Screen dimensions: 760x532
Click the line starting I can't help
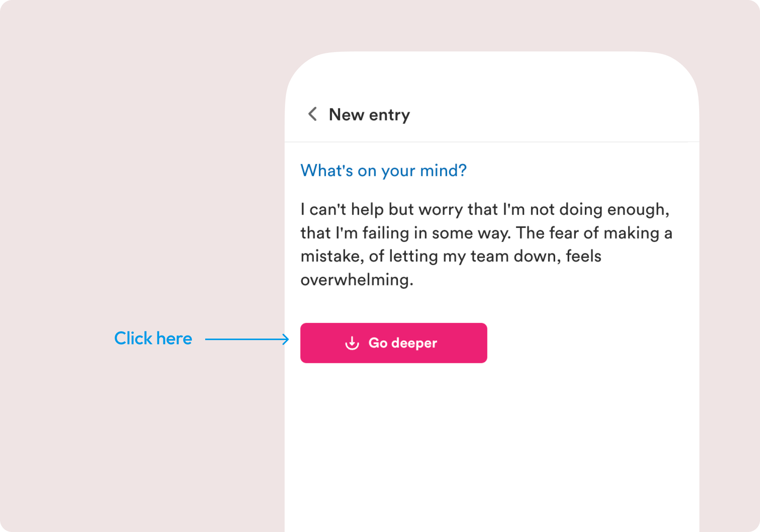pos(485,209)
